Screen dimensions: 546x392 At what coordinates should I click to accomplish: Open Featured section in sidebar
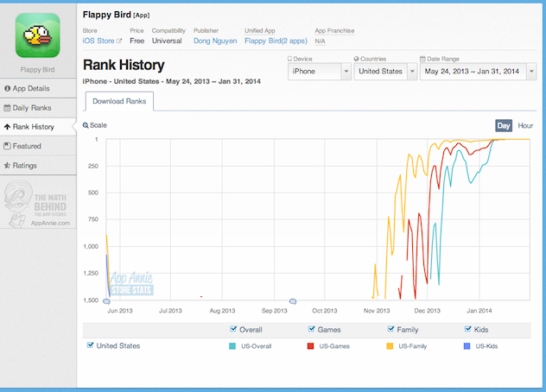(38, 146)
